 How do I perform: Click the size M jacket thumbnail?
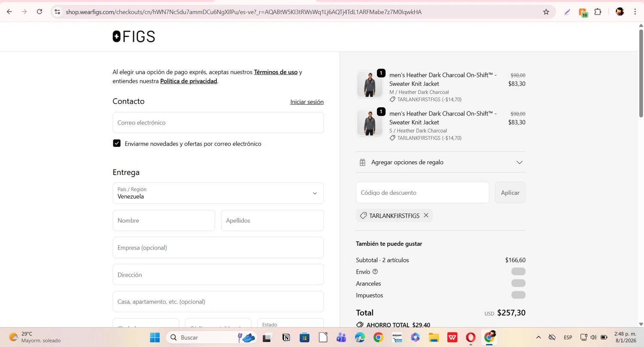tap(370, 84)
